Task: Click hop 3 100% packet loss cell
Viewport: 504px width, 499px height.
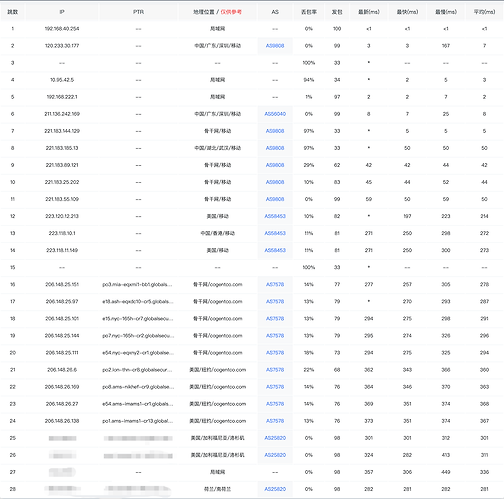Action: tap(309, 63)
